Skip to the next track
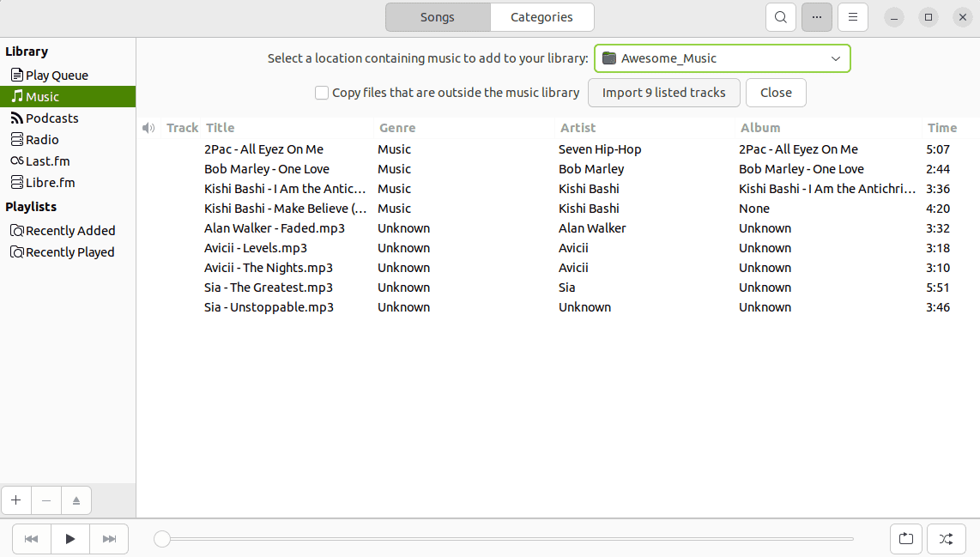Screen dimensions: 980x557 (109, 538)
